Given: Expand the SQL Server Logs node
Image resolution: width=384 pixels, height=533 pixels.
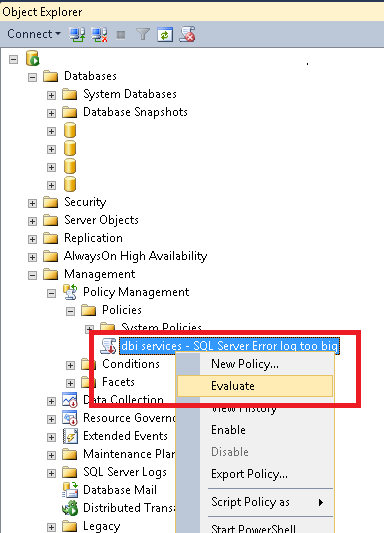Looking at the screenshot, I should click(51, 473).
